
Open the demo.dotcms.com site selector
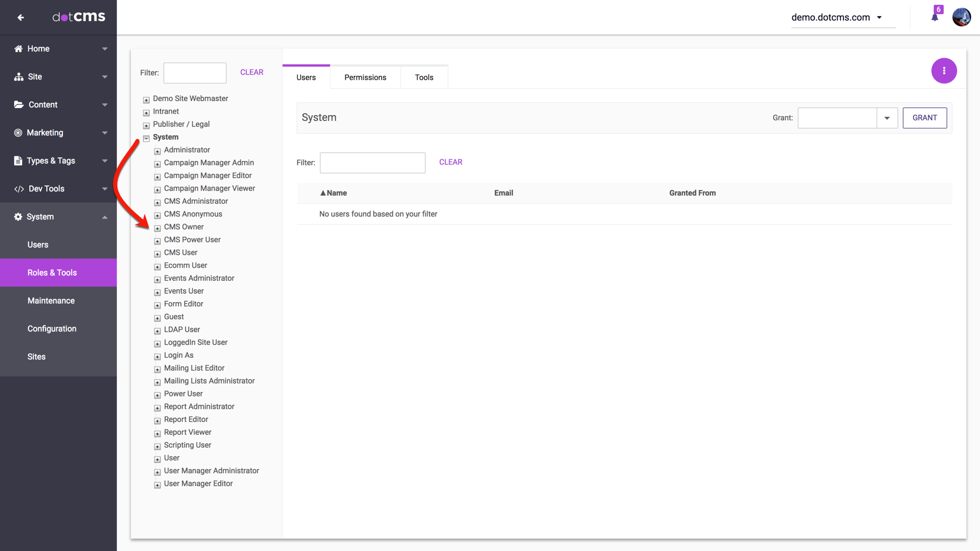836,18
